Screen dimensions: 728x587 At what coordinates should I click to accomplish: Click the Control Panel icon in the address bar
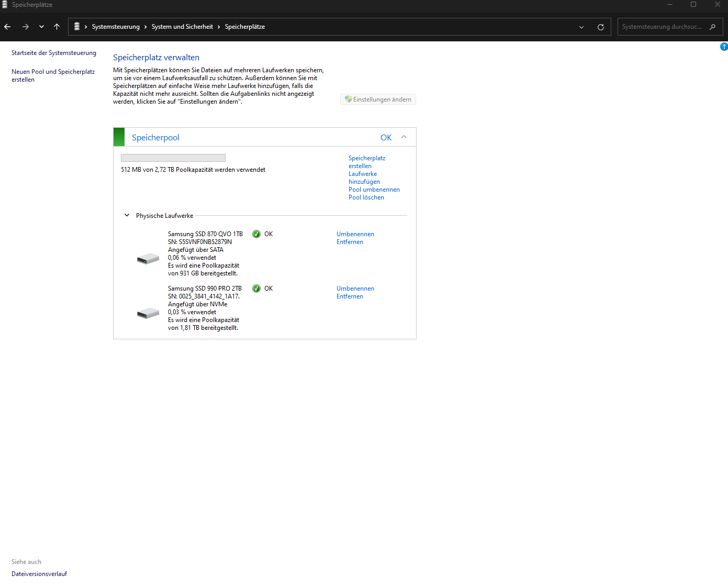tap(77, 26)
